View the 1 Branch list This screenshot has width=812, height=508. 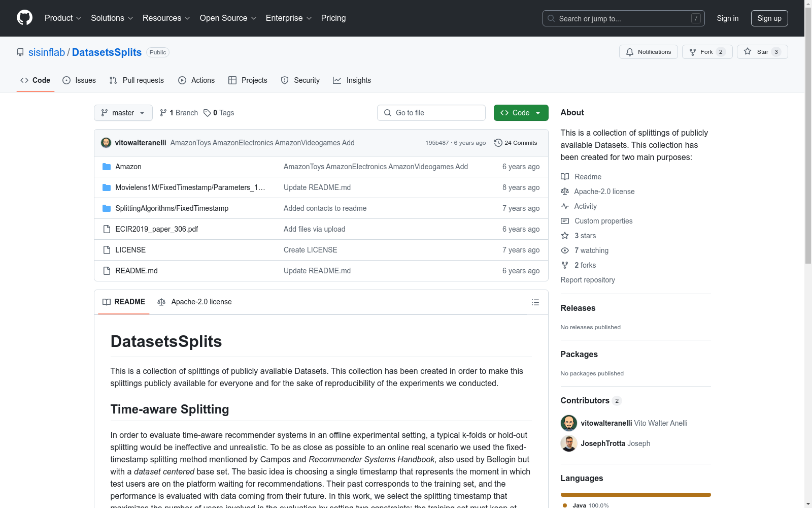pos(179,113)
